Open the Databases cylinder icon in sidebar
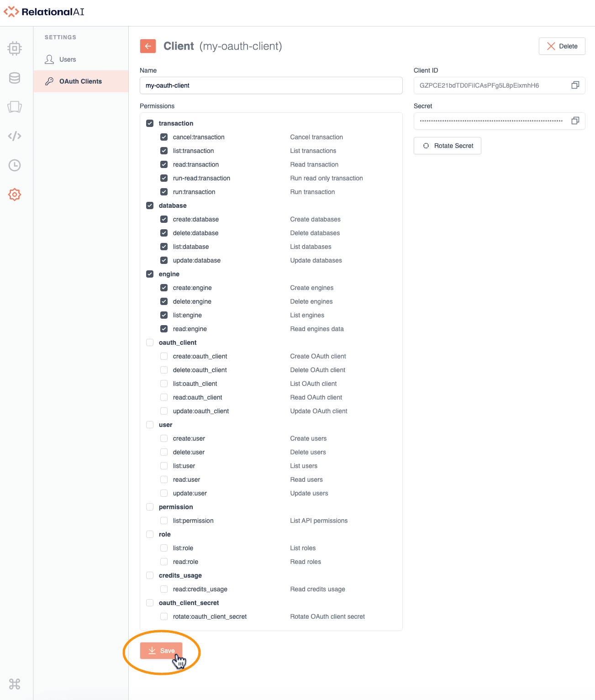 (15, 78)
